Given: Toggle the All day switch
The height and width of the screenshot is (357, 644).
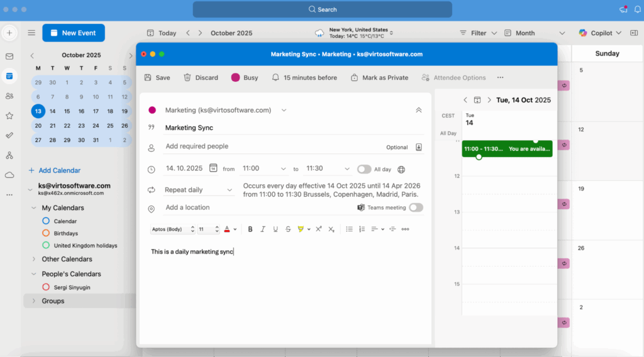Looking at the screenshot, I should pos(364,169).
